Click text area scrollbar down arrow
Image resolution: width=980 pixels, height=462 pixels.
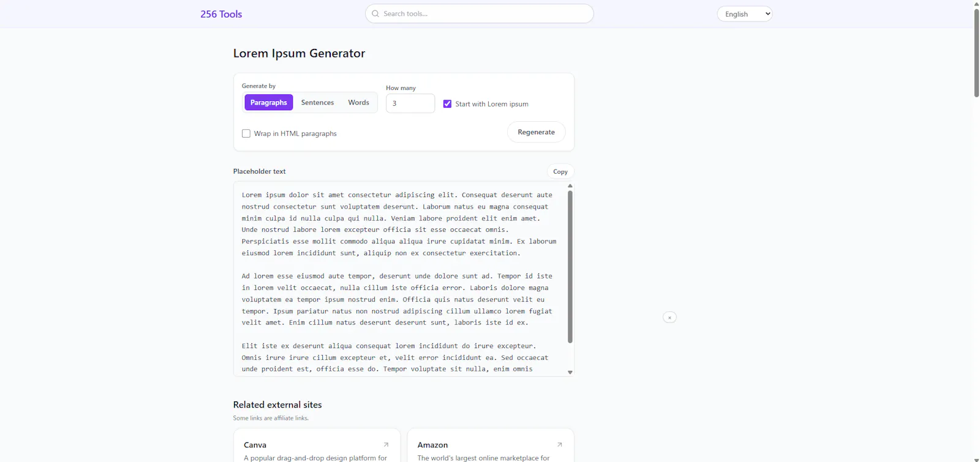(x=570, y=372)
